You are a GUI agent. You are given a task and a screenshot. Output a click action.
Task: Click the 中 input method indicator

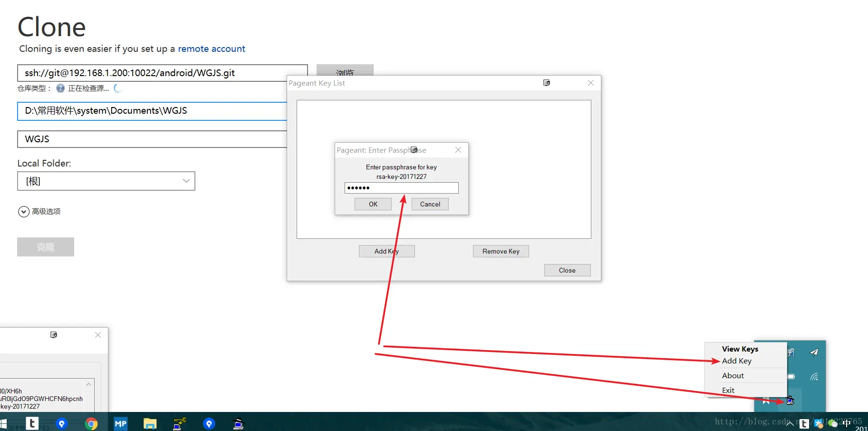pyautogui.click(x=847, y=423)
